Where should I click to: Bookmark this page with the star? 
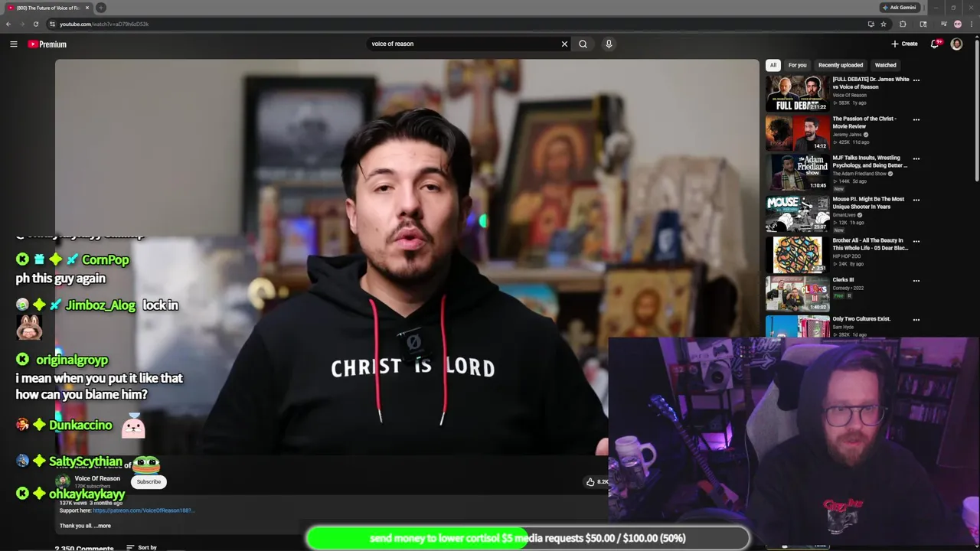(884, 24)
